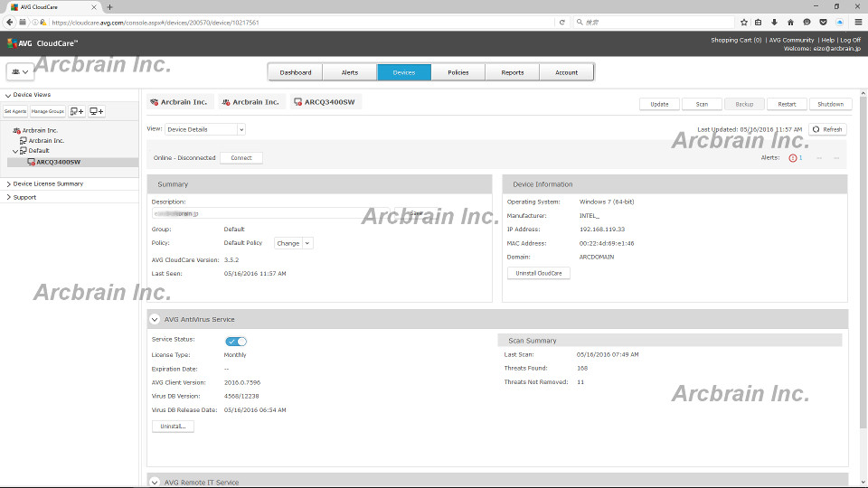Go to the browser home icon
The image size is (868, 488).
point(790,22)
